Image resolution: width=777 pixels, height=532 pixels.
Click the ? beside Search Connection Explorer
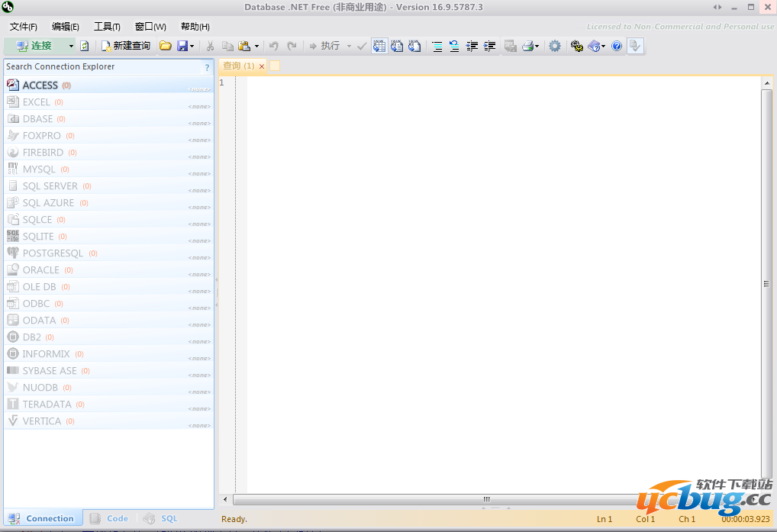(207, 68)
